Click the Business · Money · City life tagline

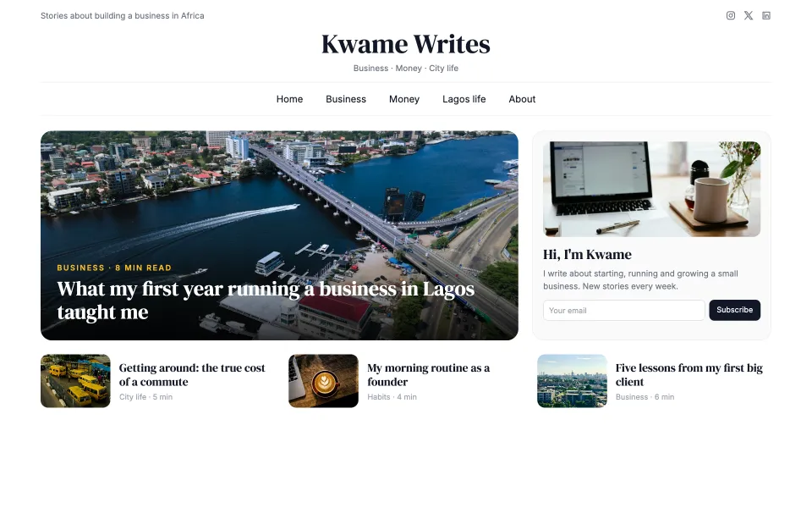(405, 69)
